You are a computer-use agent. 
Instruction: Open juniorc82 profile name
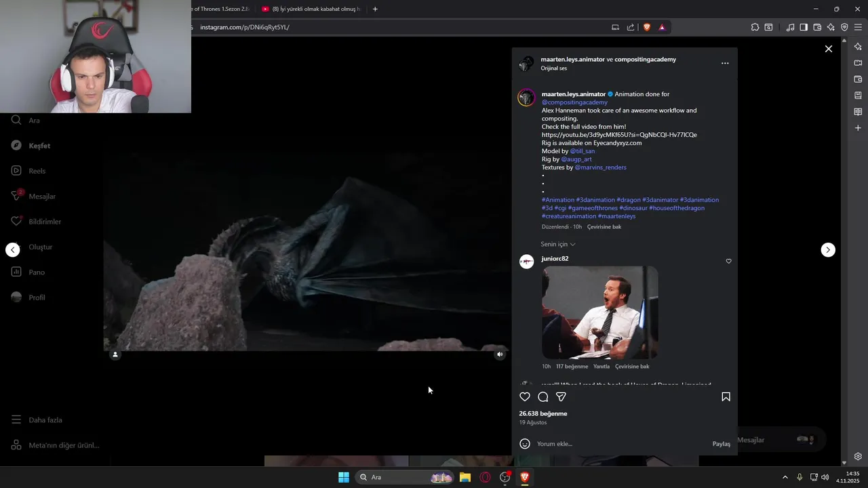(x=555, y=259)
